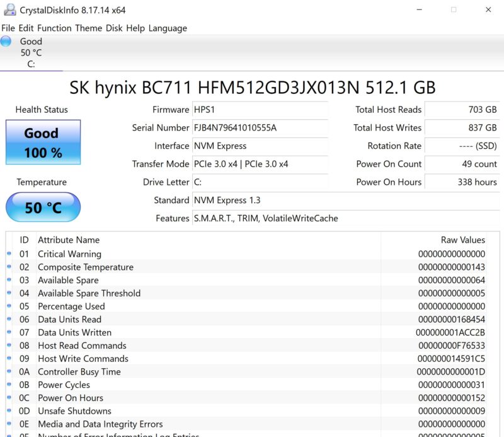Click the status dot beside Data Units Written
This screenshot has width=504, height=437.
[x=9, y=332]
